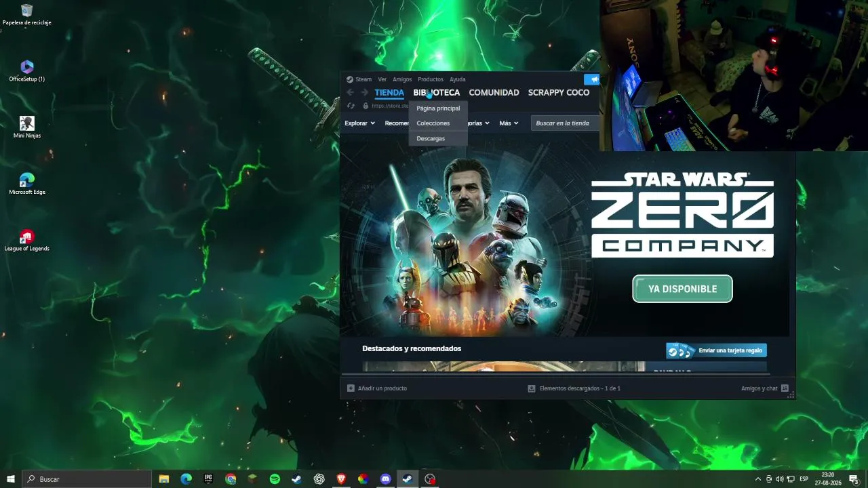Click the Steam window resize grip icon
The width and height of the screenshot is (868, 488).
coord(791,395)
